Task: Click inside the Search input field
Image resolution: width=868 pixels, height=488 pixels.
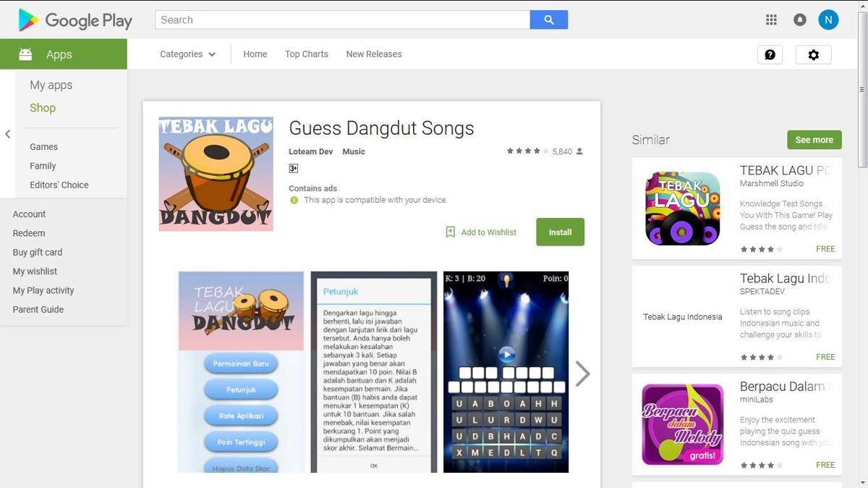Action: tap(342, 20)
